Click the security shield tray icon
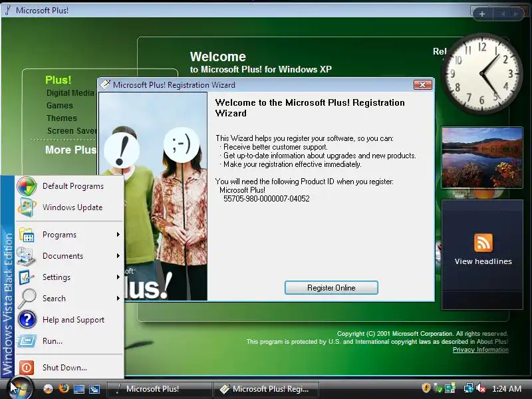This screenshot has height=399, width=532. click(x=426, y=388)
